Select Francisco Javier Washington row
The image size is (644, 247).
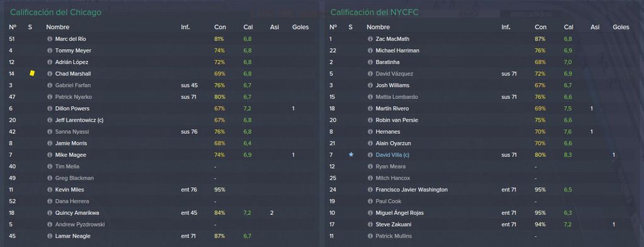pos(483,190)
